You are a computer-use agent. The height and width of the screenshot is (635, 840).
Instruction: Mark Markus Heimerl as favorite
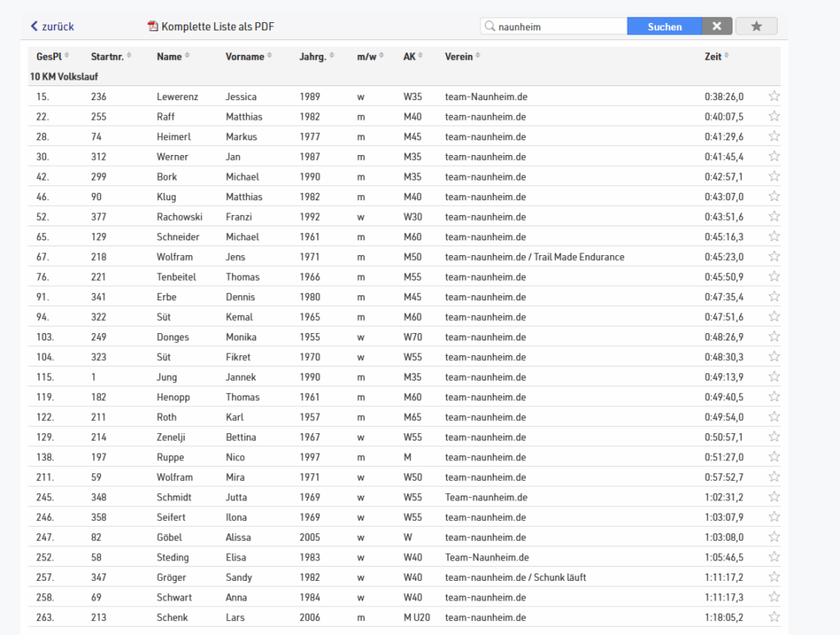click(774, 136)
